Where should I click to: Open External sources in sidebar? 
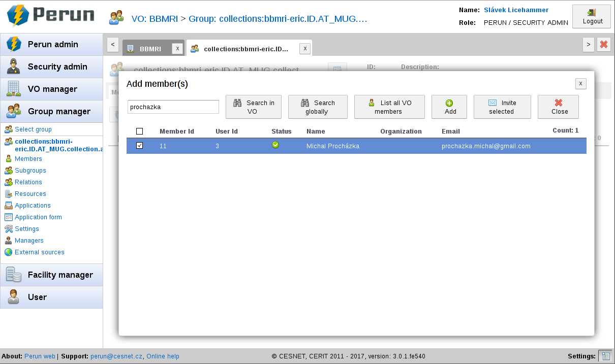(40, 252)
